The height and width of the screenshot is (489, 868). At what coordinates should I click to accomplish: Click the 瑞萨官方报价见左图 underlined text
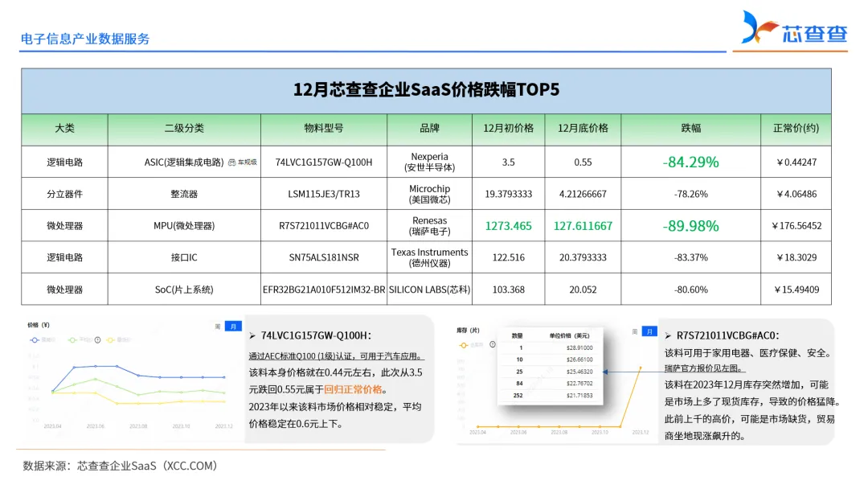[x=703, y=368]
